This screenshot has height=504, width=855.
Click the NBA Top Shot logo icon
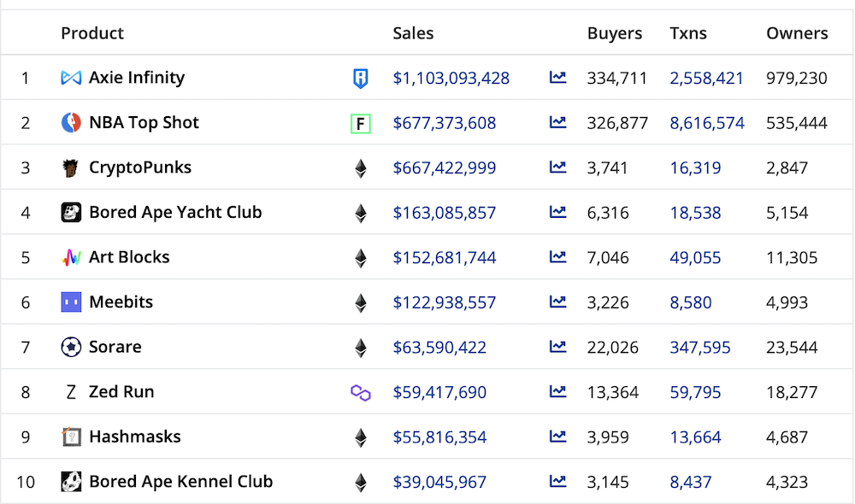(71, 123)
